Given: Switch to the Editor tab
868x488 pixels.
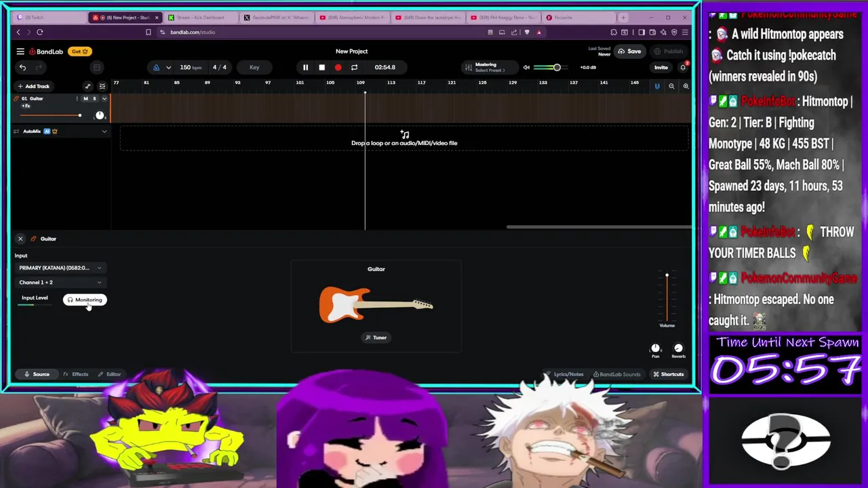Looking at the screenshot, I should 109,374.
